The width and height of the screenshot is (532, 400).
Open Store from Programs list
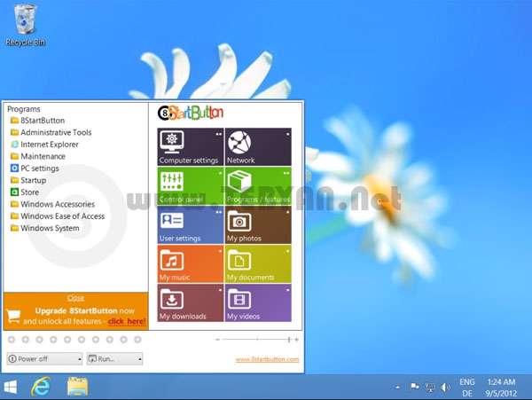click(x=25, y=192)
